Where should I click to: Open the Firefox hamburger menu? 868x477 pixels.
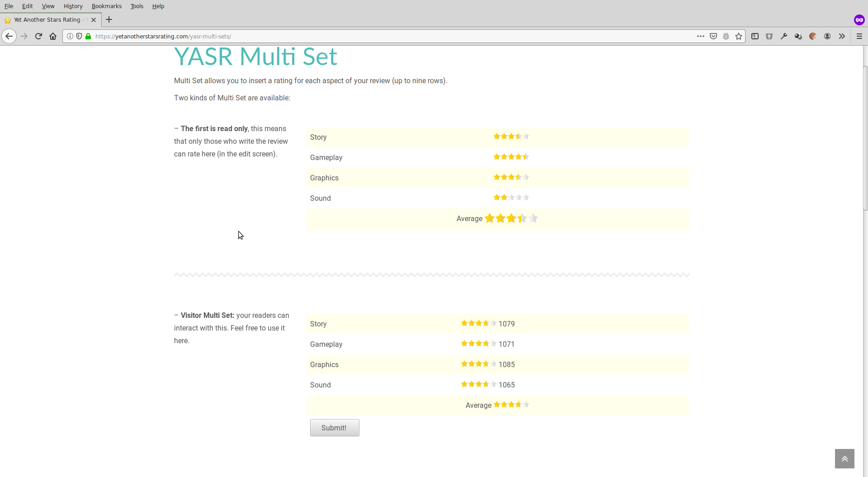859,36
